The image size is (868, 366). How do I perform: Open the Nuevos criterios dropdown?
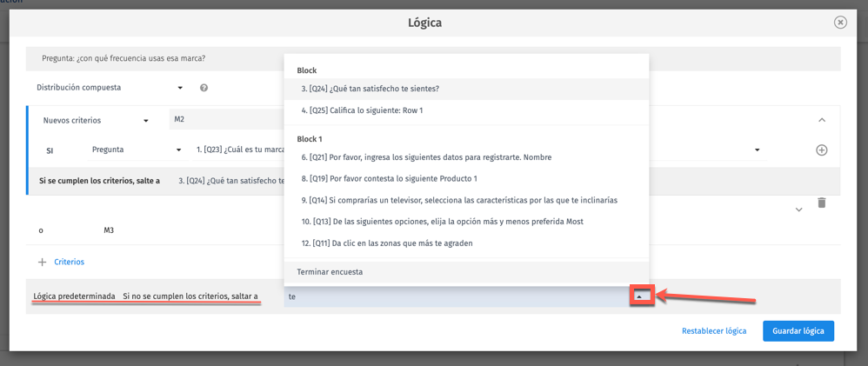pyautogui.click(x=97, y=120)
